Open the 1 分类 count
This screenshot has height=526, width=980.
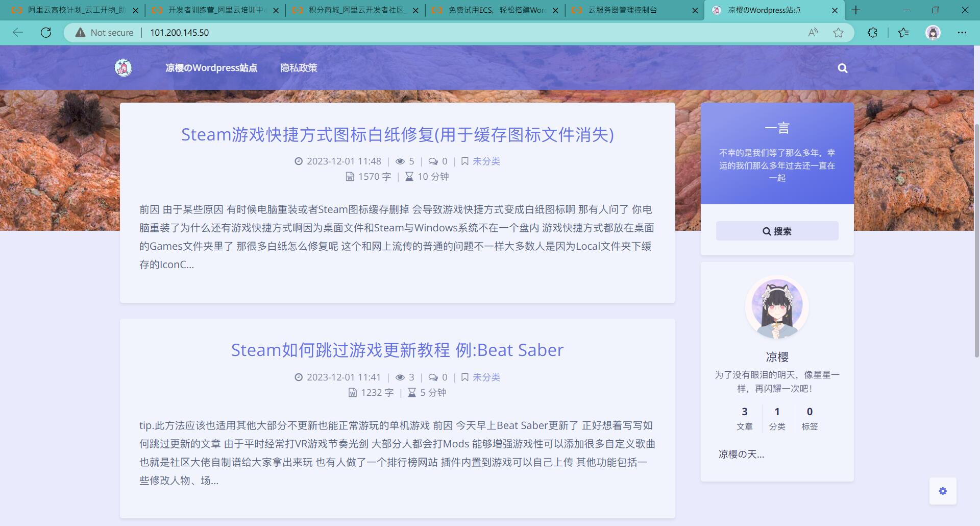(x=777, y=418)
